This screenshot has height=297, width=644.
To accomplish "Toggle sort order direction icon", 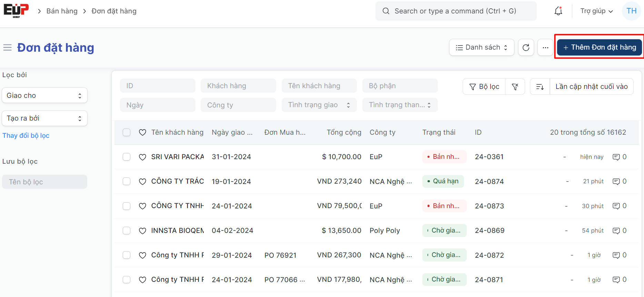I will (540, 87).
